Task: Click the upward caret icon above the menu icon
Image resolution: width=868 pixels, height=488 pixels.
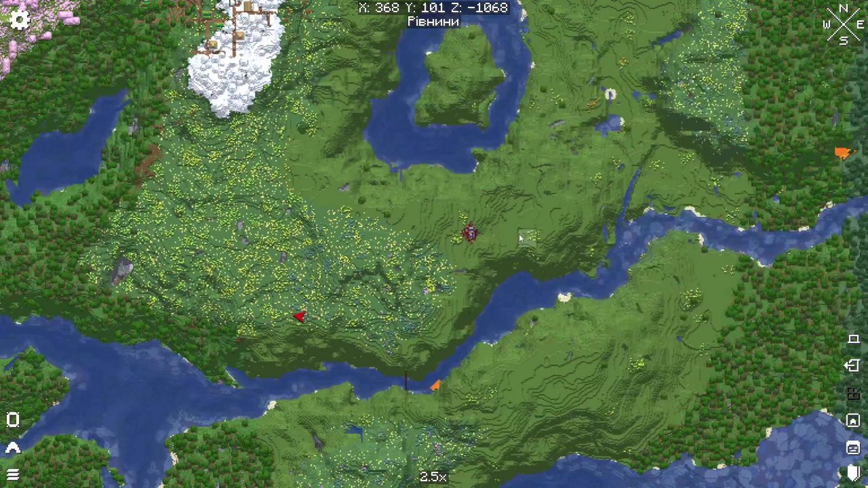Action: tap(12, 447)
